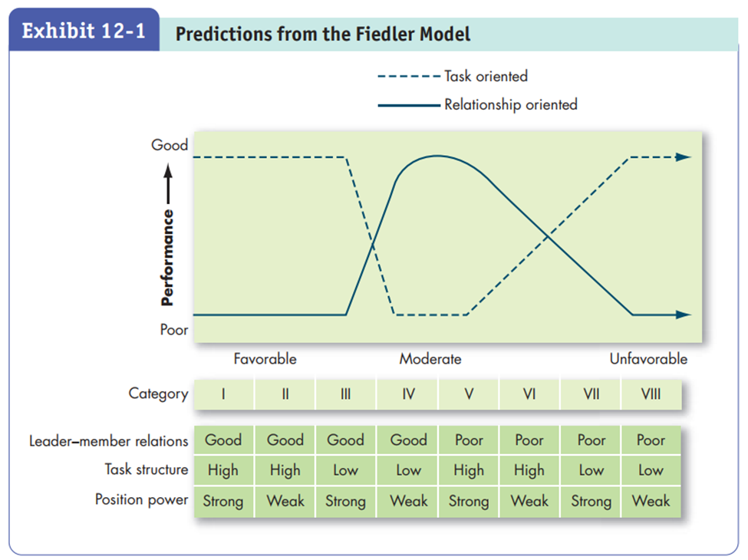Click the solid line sample in the legend
748x560 pixels.
pyautogui.click(x=409, y=104)
